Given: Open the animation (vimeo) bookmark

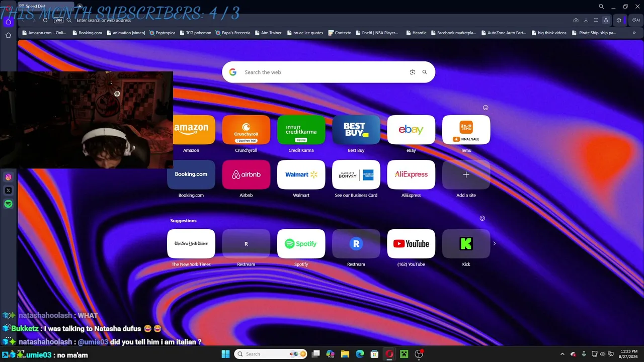Looking at the screenshot, I should (x=126, y=33).
